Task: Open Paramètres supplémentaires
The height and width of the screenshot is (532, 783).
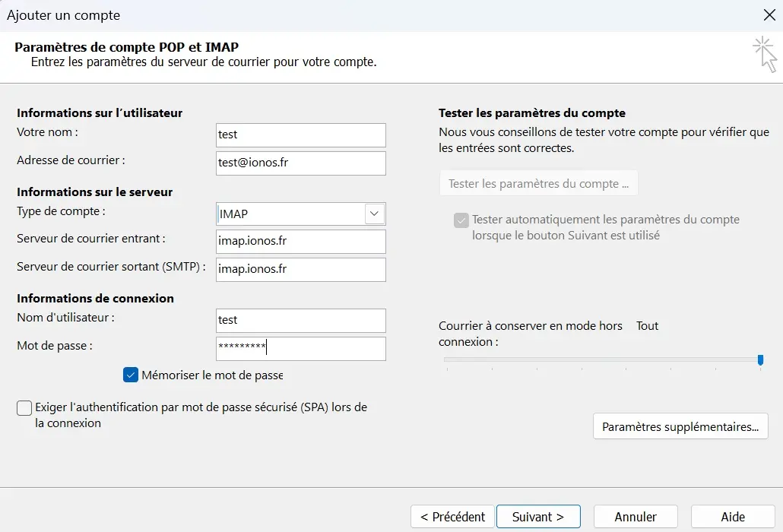Action: click(680, 426)
